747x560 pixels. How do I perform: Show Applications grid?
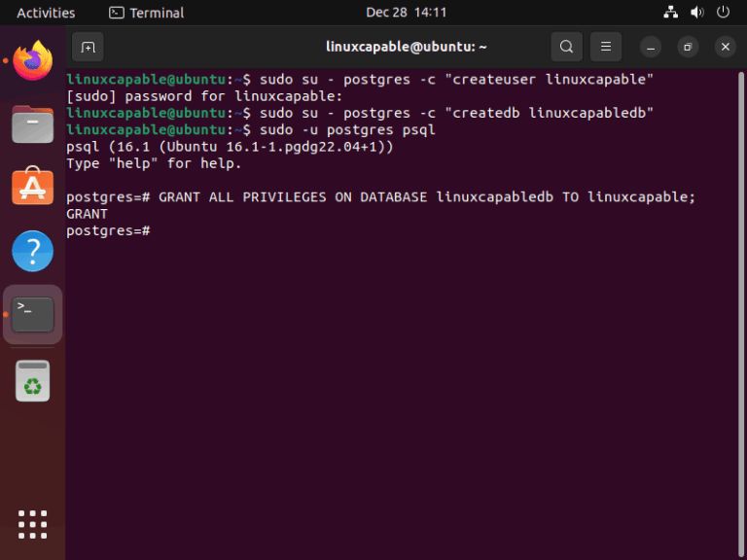click(x=32, y=524)
